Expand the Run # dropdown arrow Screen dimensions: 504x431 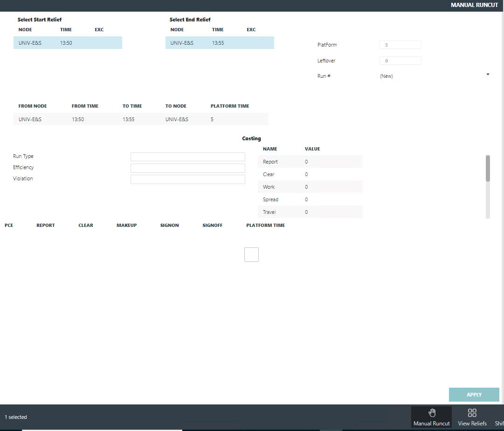click(488, 75)
